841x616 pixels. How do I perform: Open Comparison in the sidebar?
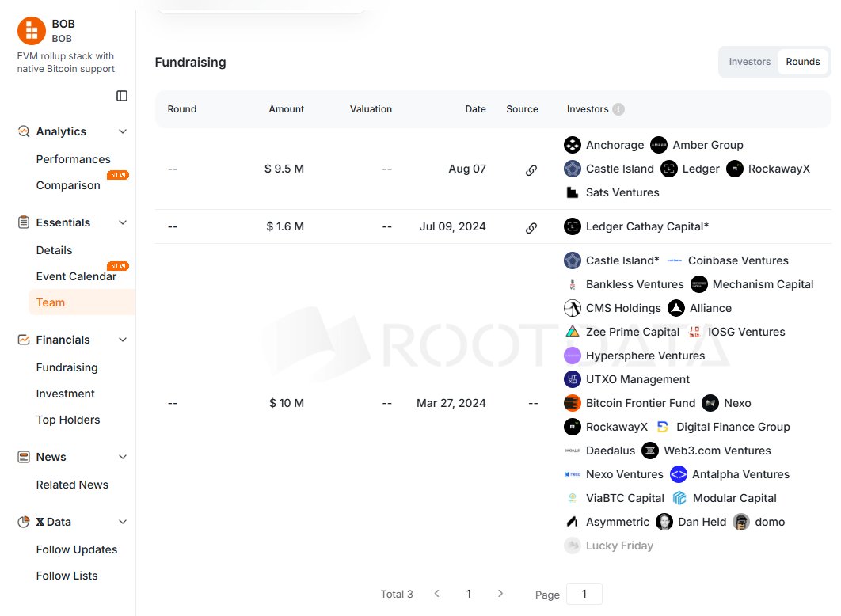point(68,185)
